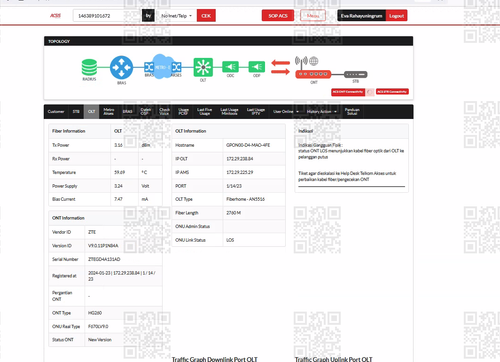Open the Usage PCRF tab
Screen dimensions: 500x362
click(183, 112)
